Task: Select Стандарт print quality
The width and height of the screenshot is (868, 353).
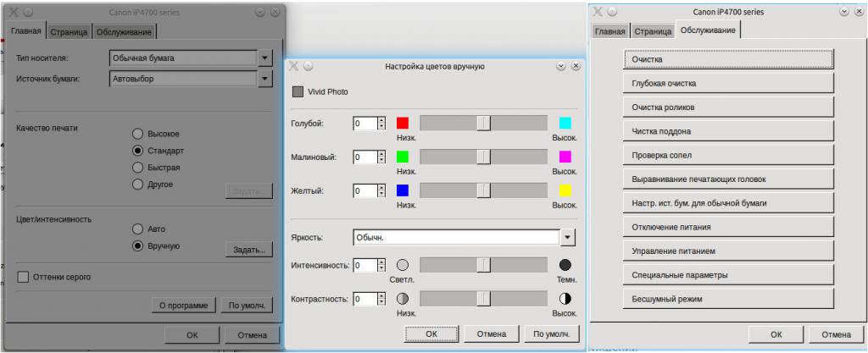Action: 138,151
